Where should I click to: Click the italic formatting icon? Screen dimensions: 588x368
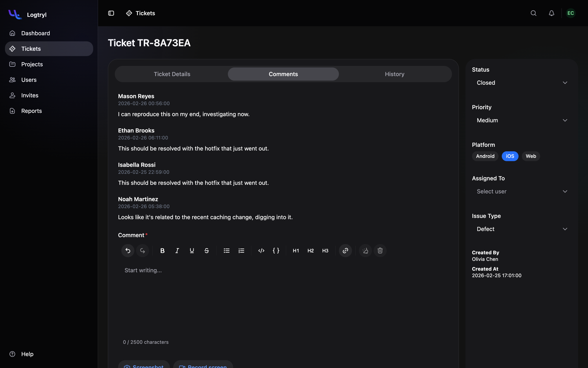pos(177,251)
